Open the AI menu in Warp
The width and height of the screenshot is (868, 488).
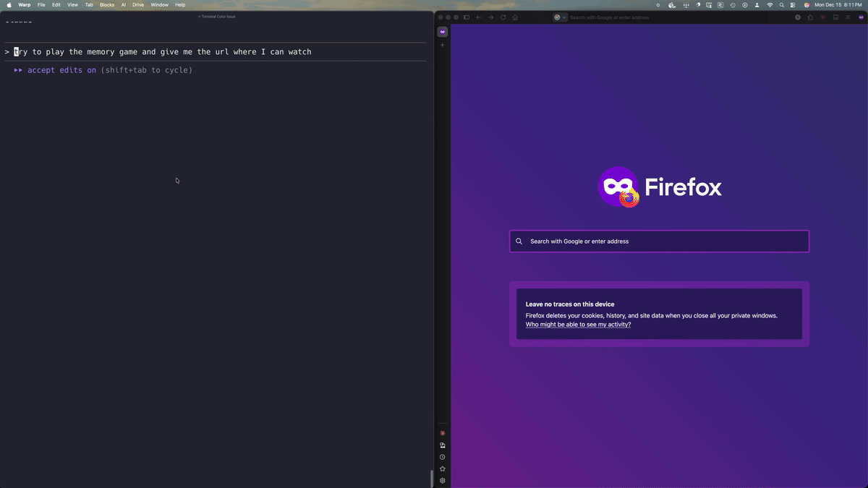coord(124,5)
